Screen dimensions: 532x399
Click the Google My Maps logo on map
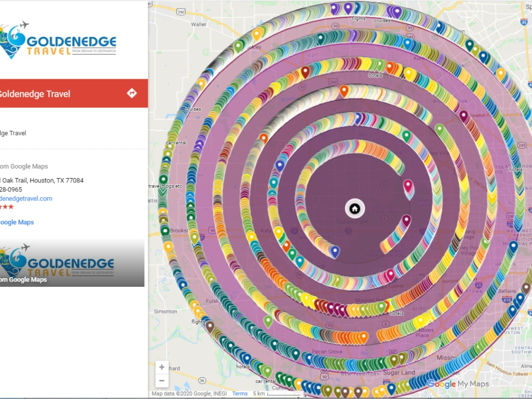pyautogui.click(x=458, y=384)
